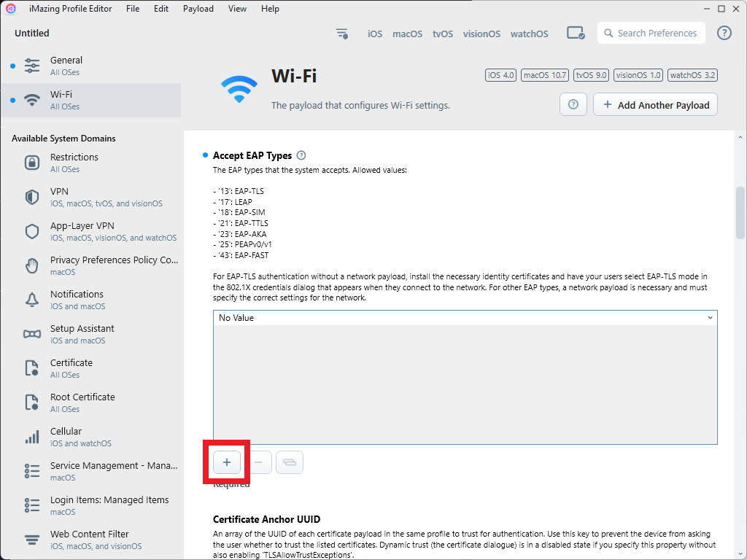
Task: Switch to the macOS platform filter
Action: coord(407,34)
